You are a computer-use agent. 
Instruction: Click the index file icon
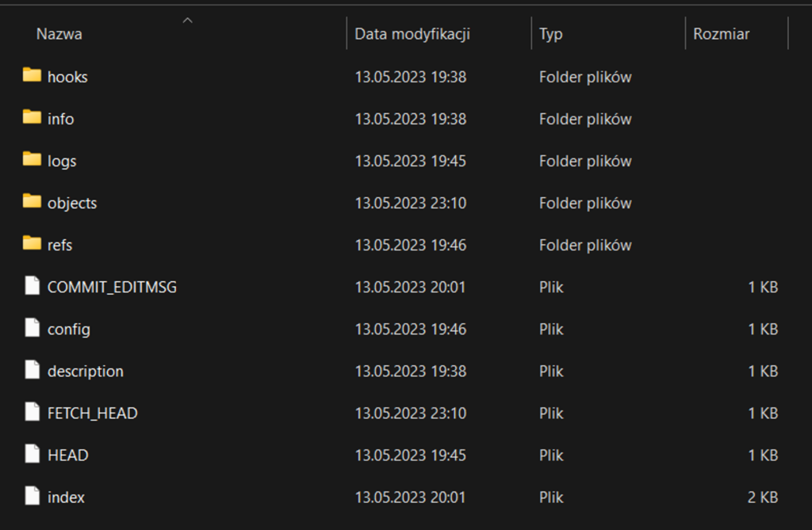point(32,497)
